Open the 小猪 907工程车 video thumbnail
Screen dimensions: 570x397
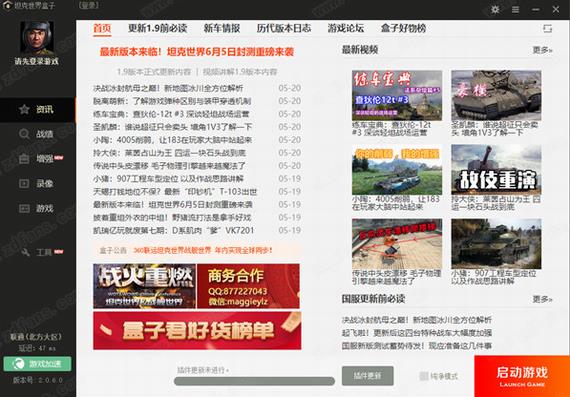pyautogui.click(x=496, y=244)
